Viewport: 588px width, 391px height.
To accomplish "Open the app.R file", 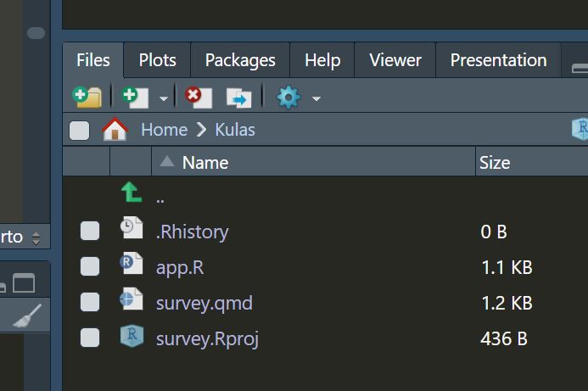I will coord(180,267).
